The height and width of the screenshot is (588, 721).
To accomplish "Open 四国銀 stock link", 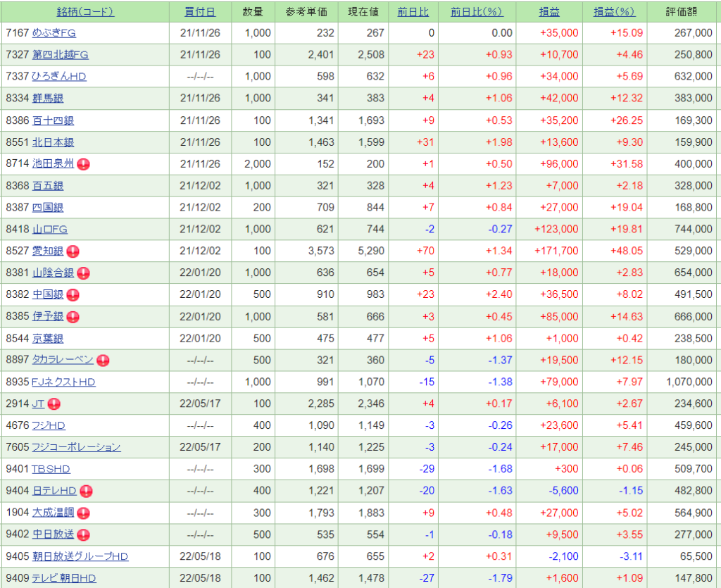I will [48, 207].
